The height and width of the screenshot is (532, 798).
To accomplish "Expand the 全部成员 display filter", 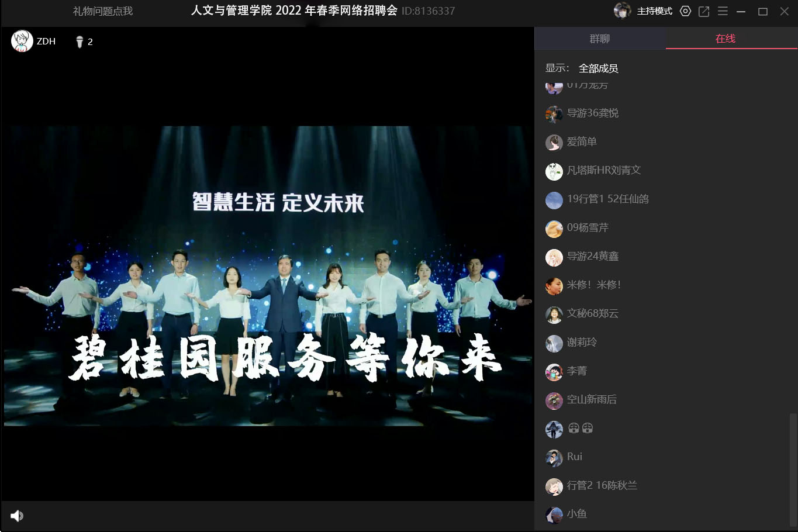I will 598,68.
